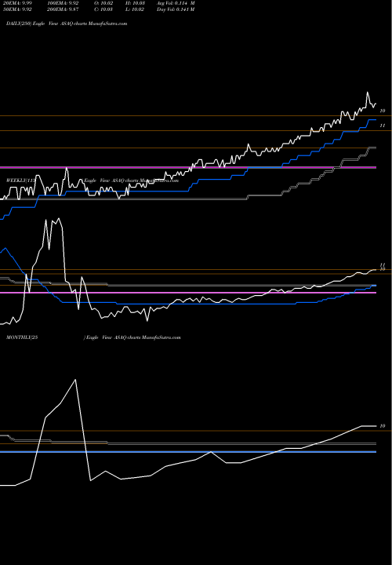392x565 pixels.
Task: Select the high price H: 10.03
Action: tap(135, 3)
